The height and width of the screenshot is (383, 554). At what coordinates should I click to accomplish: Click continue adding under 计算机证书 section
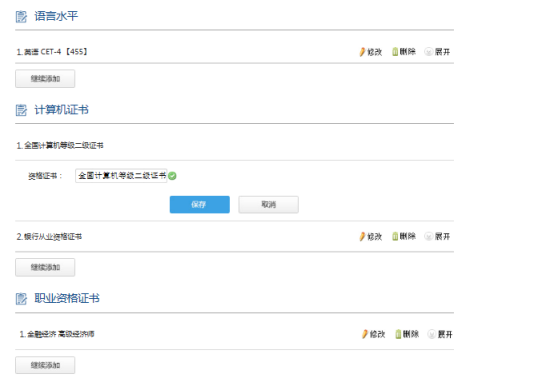[45, 267]
